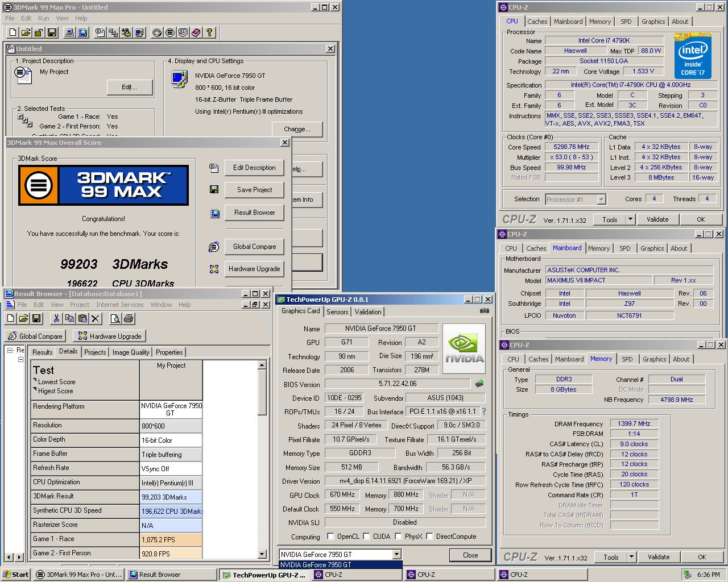The image size is (728, 582).
Task: Click the GPU-Z screenshot camera icon
Action: 484,311
